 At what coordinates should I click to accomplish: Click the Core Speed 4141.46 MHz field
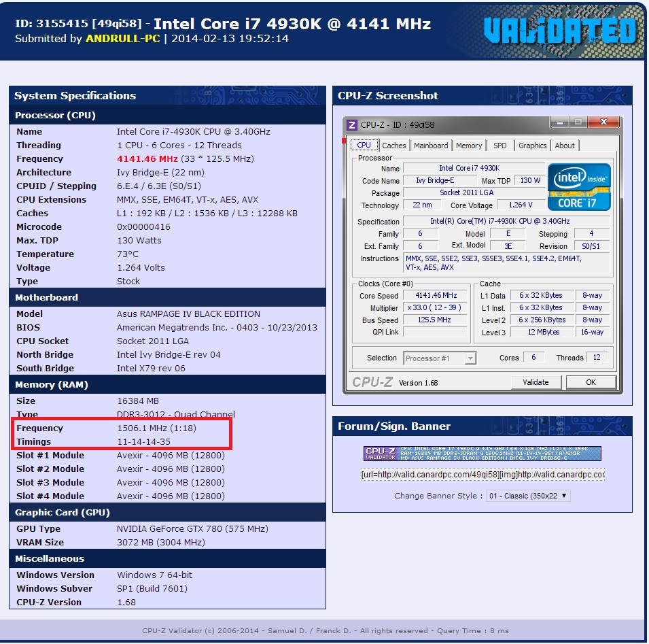tap(436, 295)
